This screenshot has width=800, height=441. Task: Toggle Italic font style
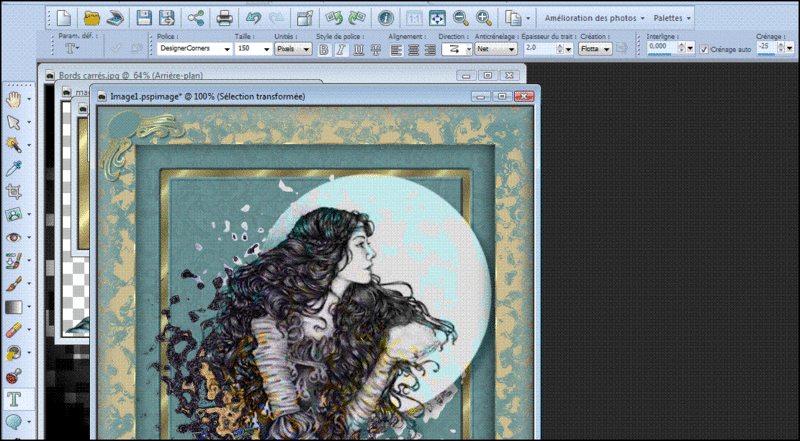pyautogui.click(x=341, y=50)
